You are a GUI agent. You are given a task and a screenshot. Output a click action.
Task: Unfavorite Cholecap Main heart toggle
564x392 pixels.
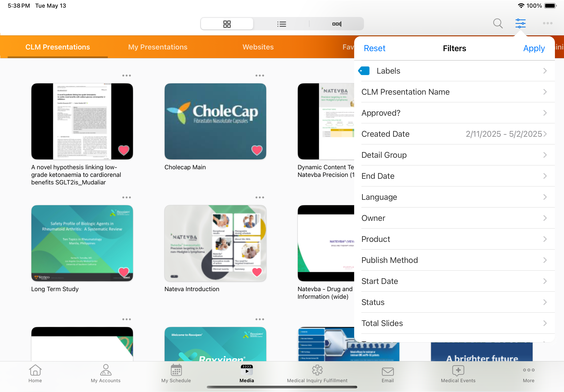[x=257, y=150]
